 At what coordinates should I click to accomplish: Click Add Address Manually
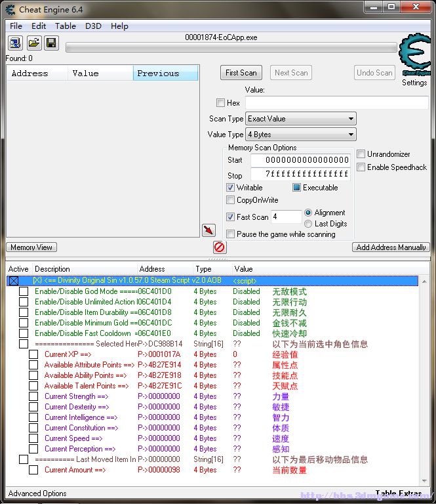[391, 247]
